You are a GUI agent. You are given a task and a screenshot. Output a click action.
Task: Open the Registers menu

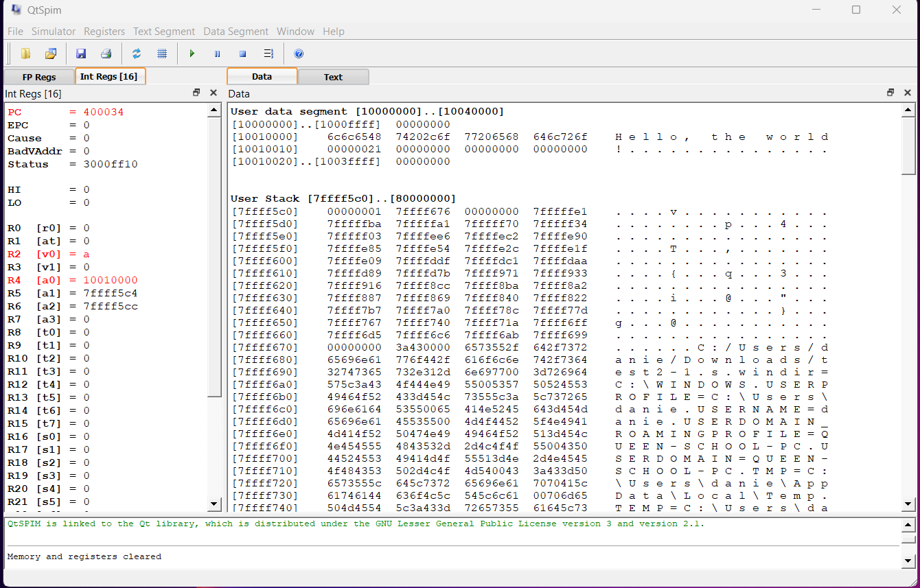104,32
